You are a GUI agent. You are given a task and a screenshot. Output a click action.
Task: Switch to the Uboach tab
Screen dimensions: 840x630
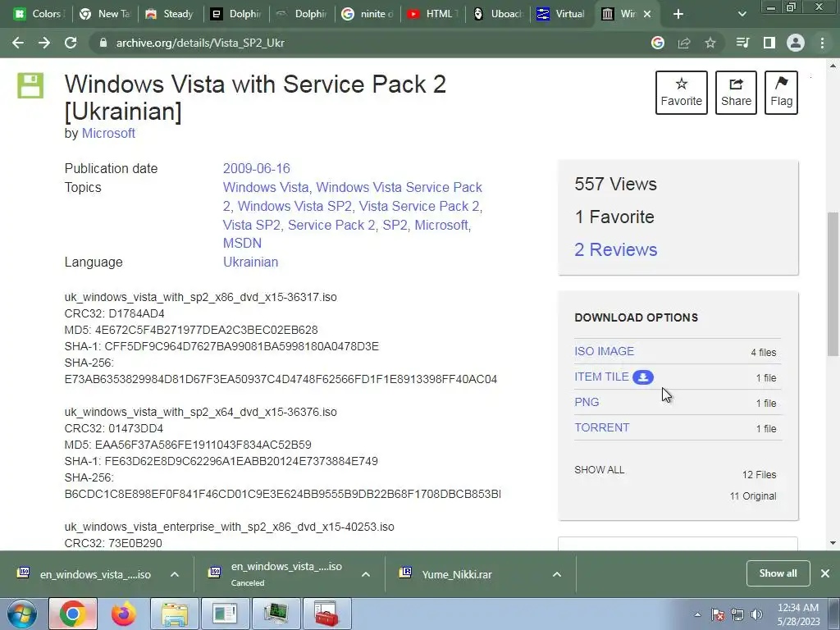pyautogui.click(x=498, y=14)
